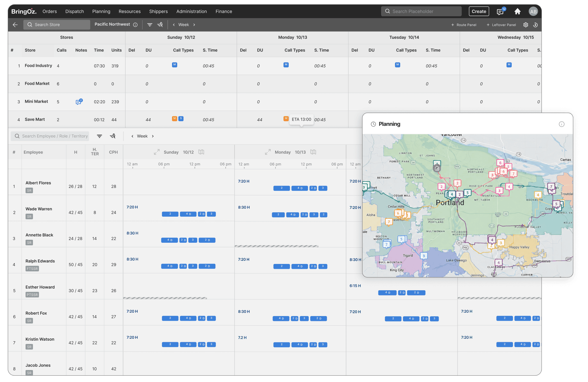Viewport: 588px width, 382px height.
Task: Expand the Sunday 10/12 employee schedule
Action: point(157,152)
